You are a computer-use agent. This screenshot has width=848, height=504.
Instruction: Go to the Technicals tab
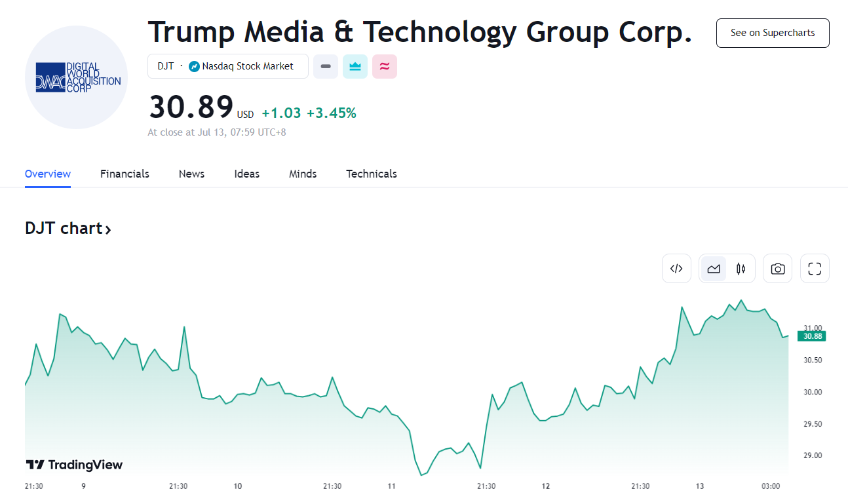(372, 174)
